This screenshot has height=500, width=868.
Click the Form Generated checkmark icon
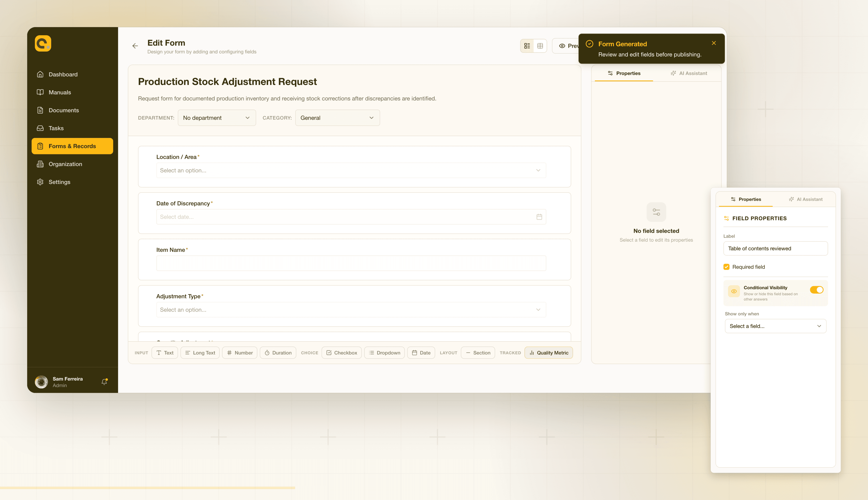(589, 44)
